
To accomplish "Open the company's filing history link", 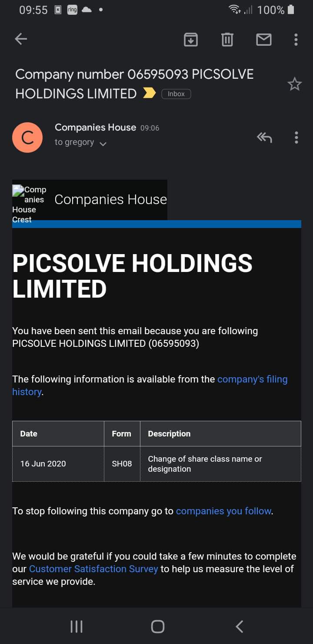I will [150, 385].
